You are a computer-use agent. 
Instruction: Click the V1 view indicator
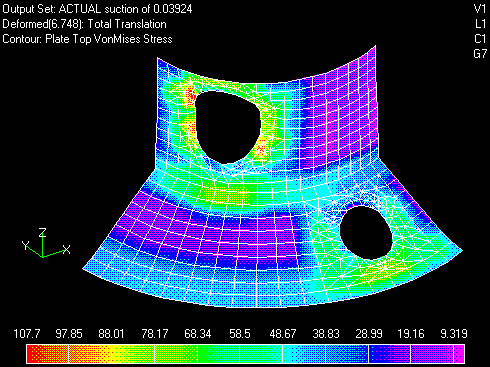click(480, 9)
